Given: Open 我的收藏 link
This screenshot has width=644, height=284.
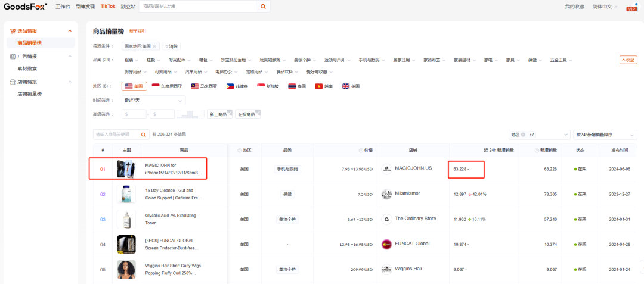Looking at the screenshot, I should pos(575,7).
